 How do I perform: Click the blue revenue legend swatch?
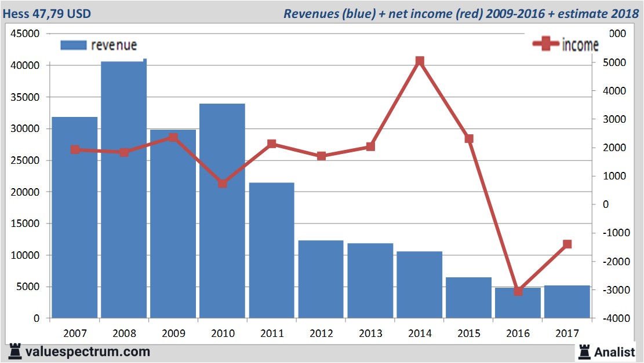[73, 45]
